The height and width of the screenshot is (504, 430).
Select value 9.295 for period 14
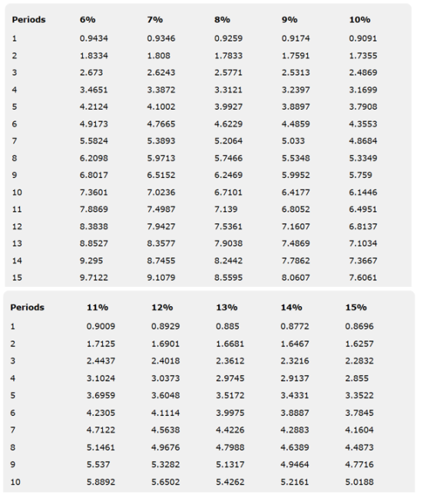[x=91, y=260]
